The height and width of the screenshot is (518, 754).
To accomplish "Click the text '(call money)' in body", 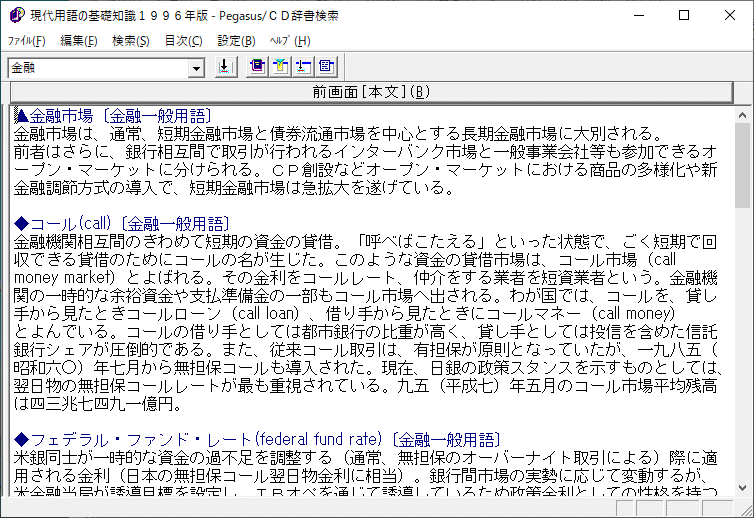I will point(634,314).
